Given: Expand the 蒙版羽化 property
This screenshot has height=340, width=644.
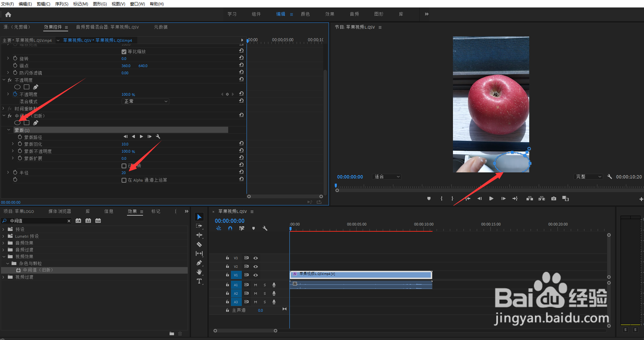Looking at the screenshot, I should click(x=13, y=144).
